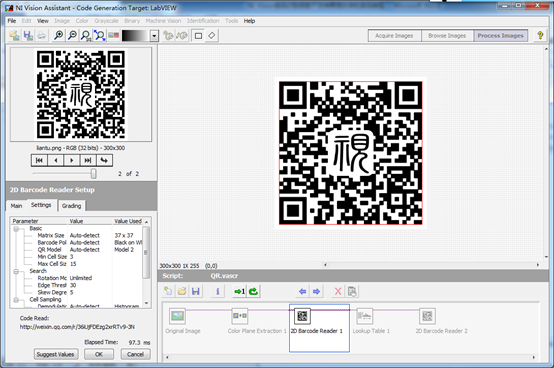Collapse the Basic parameter group
Viewport: 554px width, 368px height.
(16, 229)
